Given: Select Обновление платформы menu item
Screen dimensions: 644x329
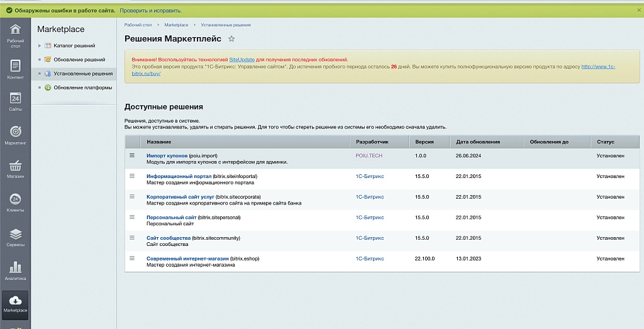Looking at the screenshot, I should (x=82, y=87).
